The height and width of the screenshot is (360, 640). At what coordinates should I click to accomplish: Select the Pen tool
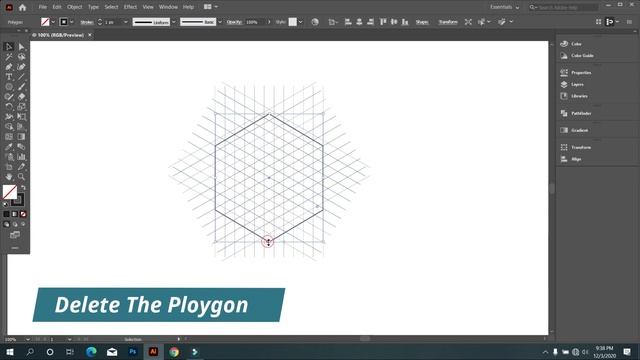tap(9, 67)
